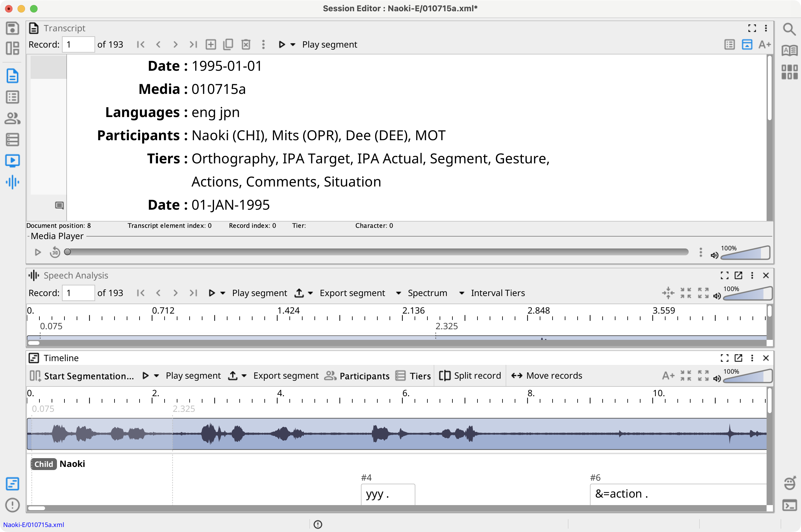Screen dimensions: 801x532
Task: Open Play segment dropdown arrow in Transcript toolbar
Action: 293,44
